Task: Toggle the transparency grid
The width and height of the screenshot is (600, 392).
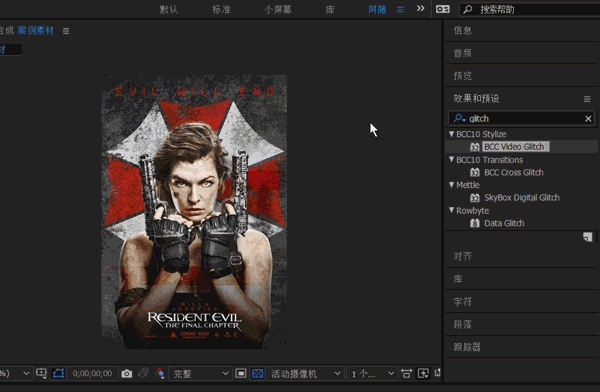Action: (x=258, y=373)
